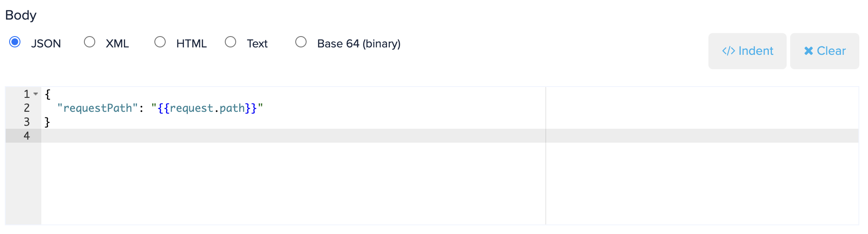Click line number 3 in the gutter

click(27, 122)
